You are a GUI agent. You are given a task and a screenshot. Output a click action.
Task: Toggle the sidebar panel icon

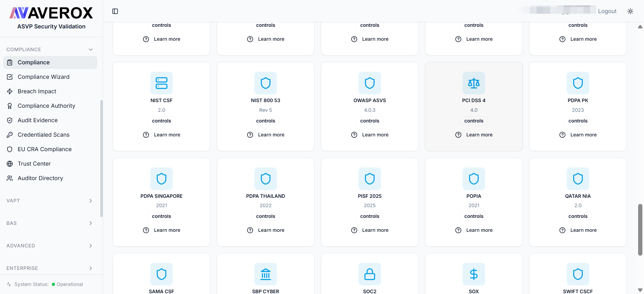115,11
